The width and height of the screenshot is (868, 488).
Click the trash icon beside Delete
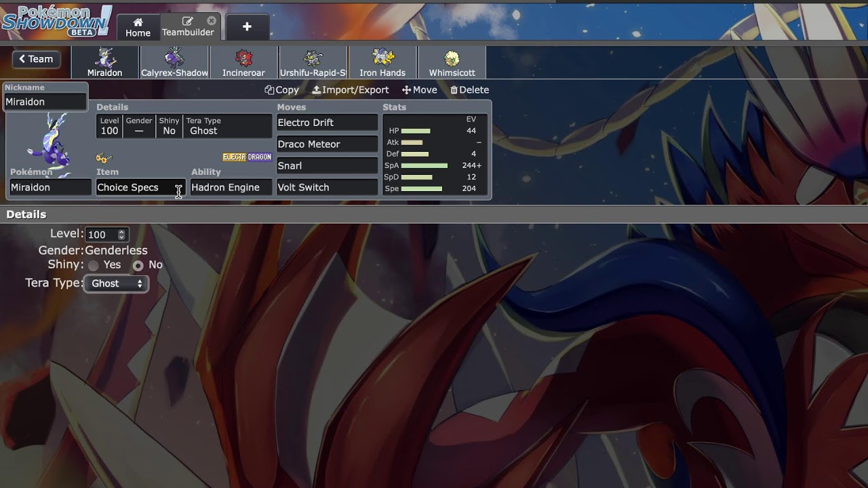point(454,89)
